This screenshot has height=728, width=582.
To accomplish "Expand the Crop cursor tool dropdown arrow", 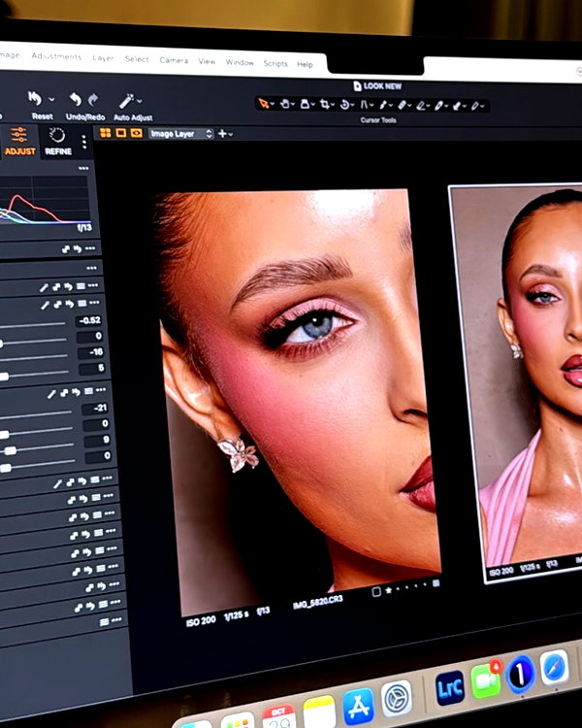I will 333,105.
